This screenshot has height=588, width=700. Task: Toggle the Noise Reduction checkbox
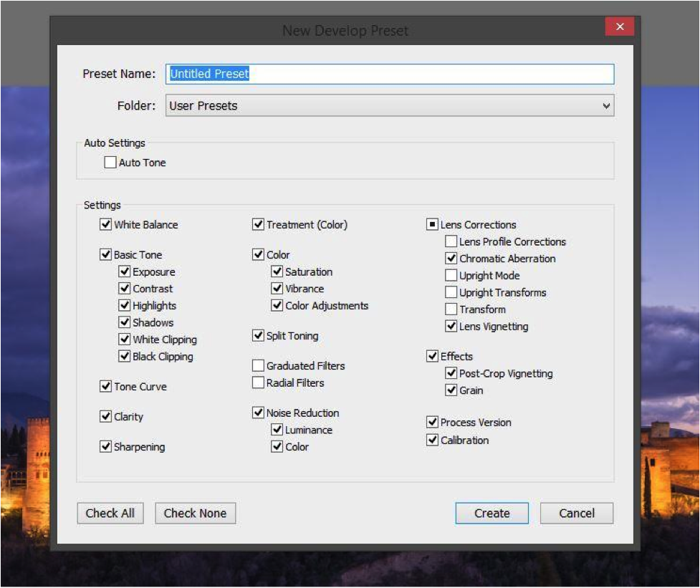(259, 413)
